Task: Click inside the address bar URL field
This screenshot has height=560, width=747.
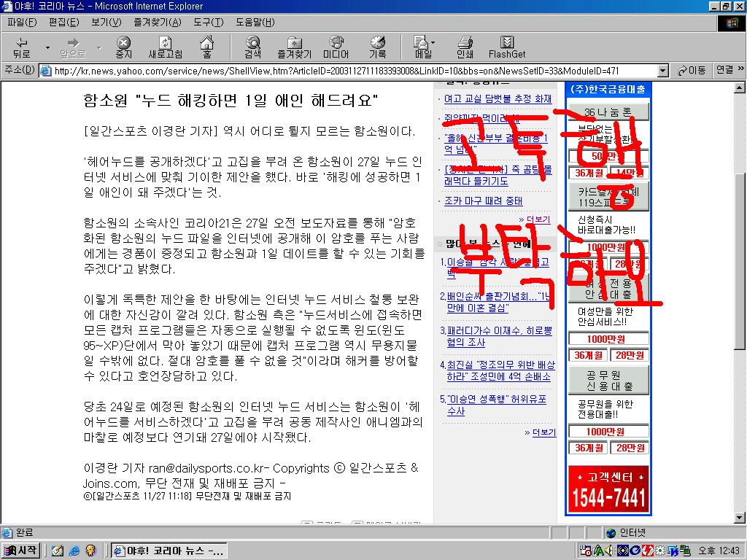Action: pyautogui.click(x=352, y=71)
